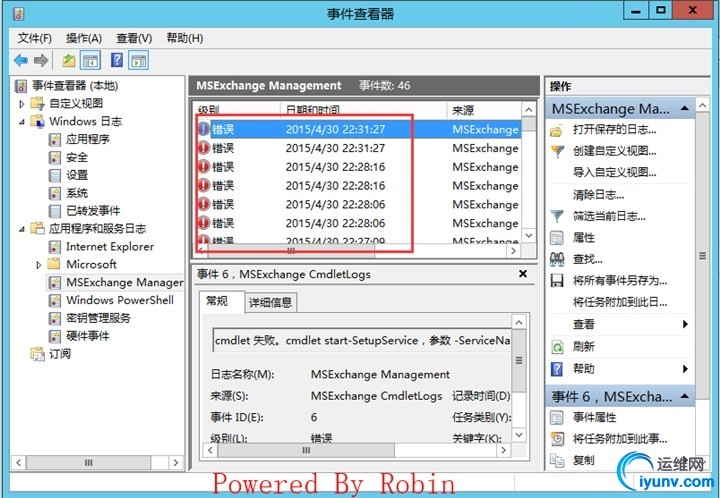Select the MSExchange Management tree node

pos(124,283)
